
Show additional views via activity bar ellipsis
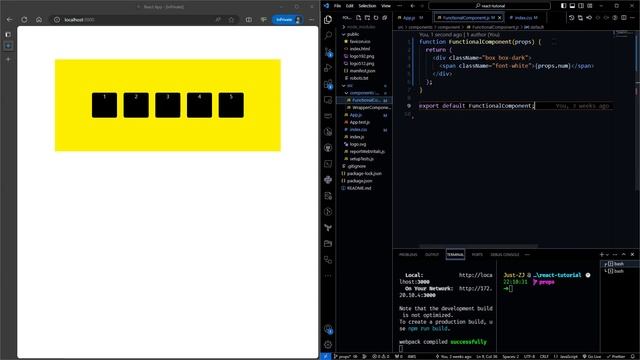328,276
